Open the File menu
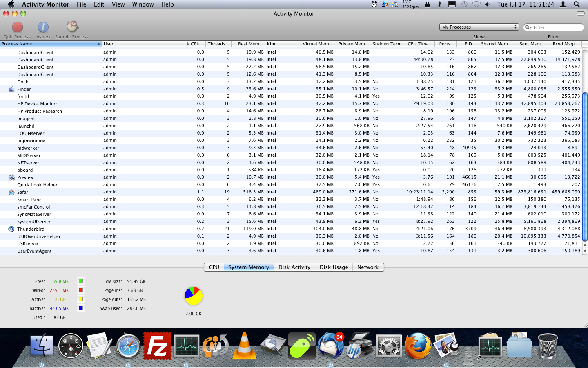This screenshot has width=588, height=368. pyautogui.click(x=81, y=4)
